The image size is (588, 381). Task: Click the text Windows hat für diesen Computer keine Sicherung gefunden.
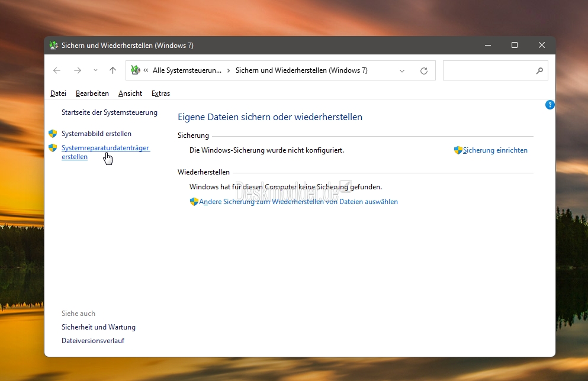286,187
